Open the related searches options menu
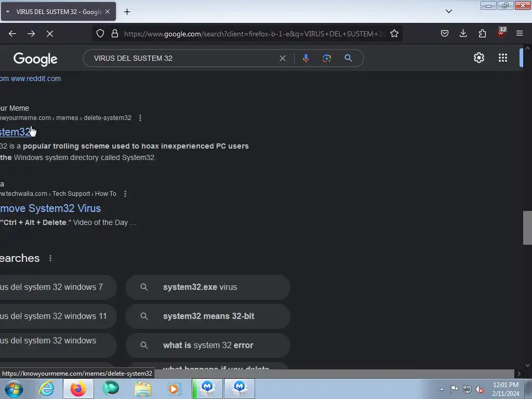The height and width of the screenshot is (399, 532). point(50,258)
